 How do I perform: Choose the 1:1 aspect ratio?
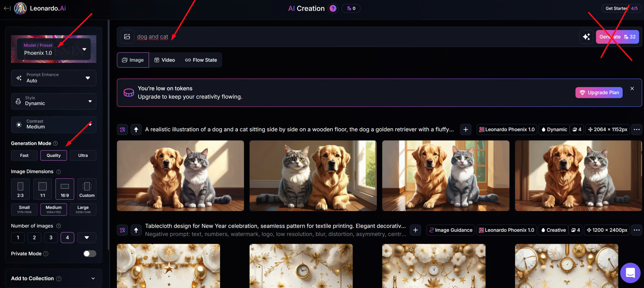point(42,189)
